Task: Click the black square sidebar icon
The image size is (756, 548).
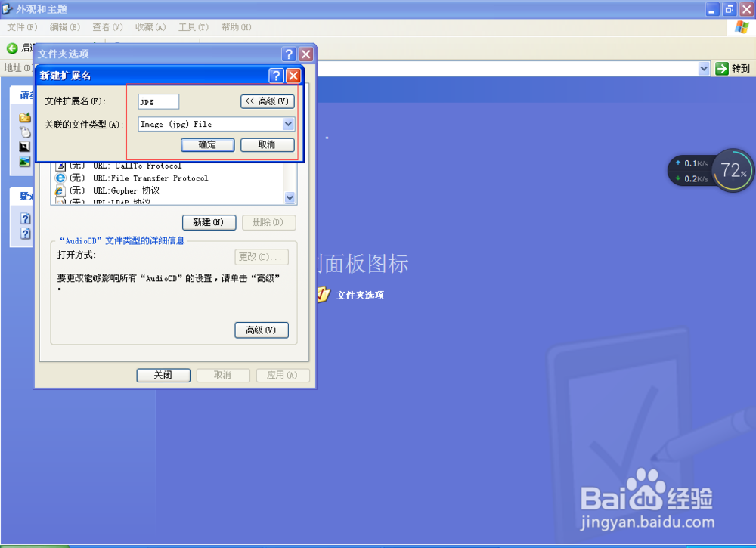Action: (x=25, y=147)
